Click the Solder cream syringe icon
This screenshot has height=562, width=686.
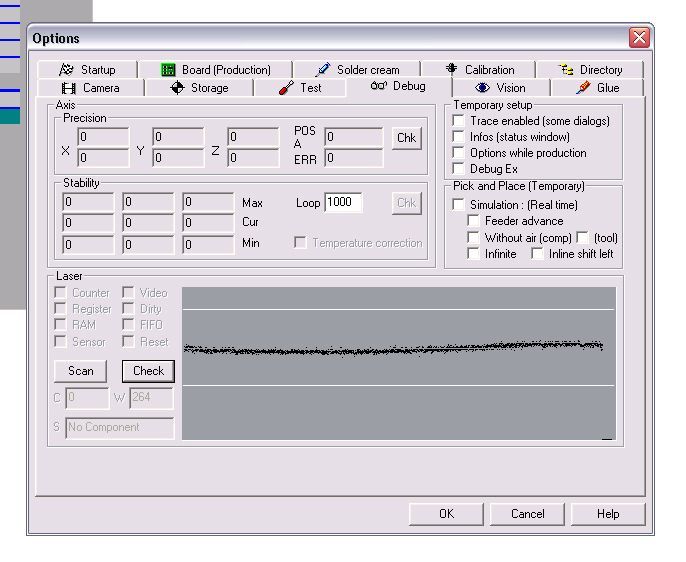323,70
